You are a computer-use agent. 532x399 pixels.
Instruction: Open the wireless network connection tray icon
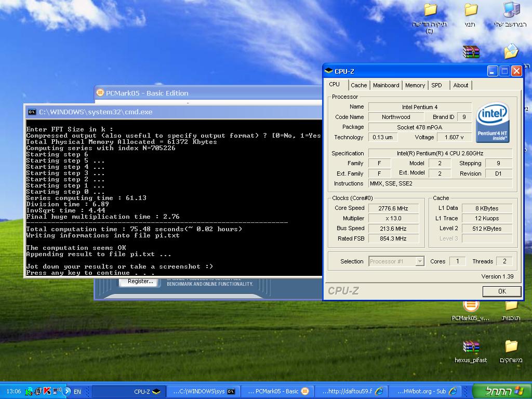pyautogui.click(x=57, y=391)
